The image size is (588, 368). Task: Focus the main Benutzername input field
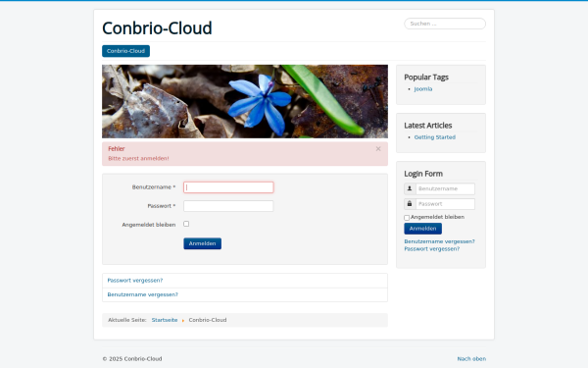pyautogui.click(x=228, y=187)
